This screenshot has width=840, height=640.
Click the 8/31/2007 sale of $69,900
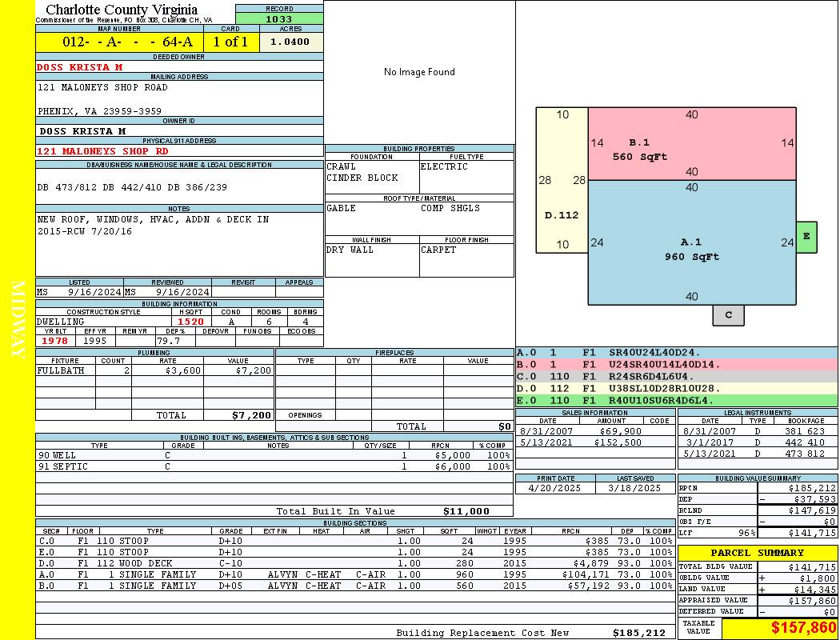(x=595, y=431)
